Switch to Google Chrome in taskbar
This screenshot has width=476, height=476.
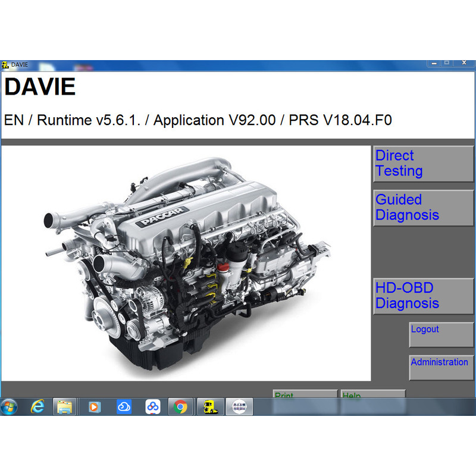coord(180,407)
